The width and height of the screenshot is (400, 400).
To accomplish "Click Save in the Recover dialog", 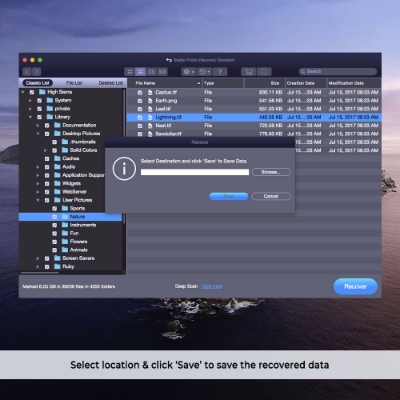I will tap(229, 196).
